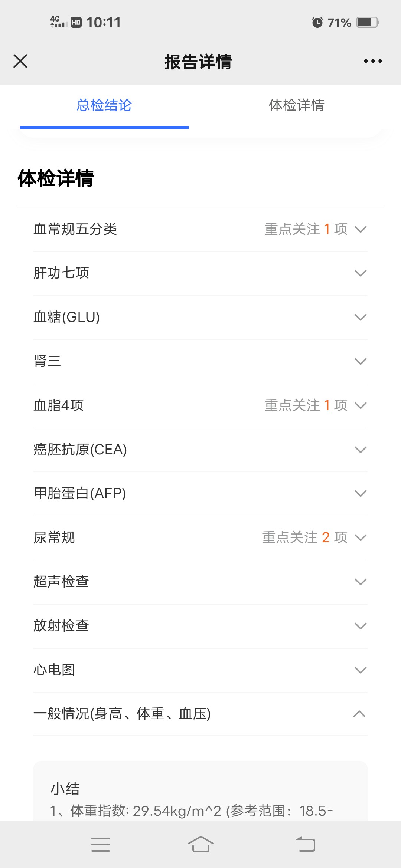The image size is (401, 868).
Task: Tap the battery status icon
Action: [367, 23]
